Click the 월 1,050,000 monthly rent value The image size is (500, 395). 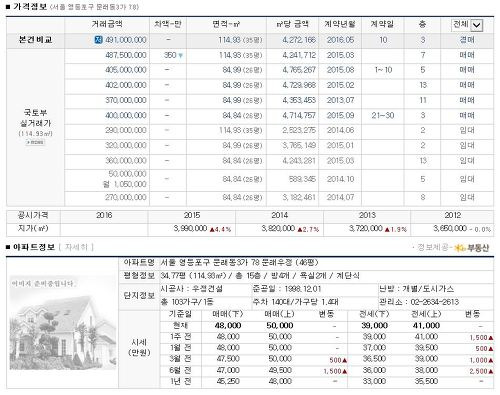(125, 184)
